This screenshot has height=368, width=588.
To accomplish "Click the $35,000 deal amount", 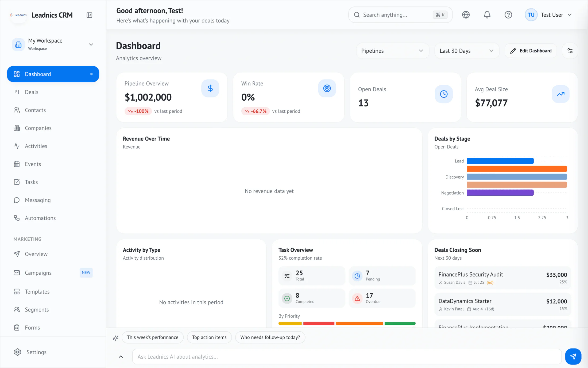I will [556, 275].
